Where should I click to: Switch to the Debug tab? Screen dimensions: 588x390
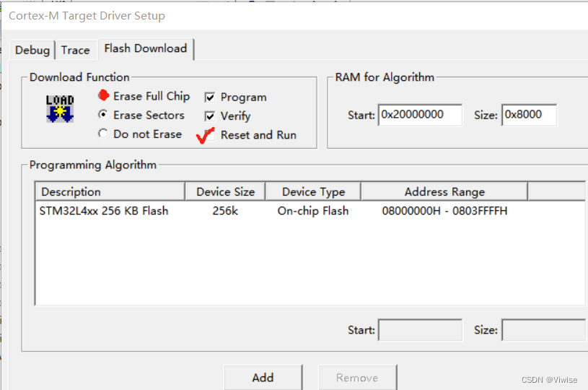tap(32, 51)
